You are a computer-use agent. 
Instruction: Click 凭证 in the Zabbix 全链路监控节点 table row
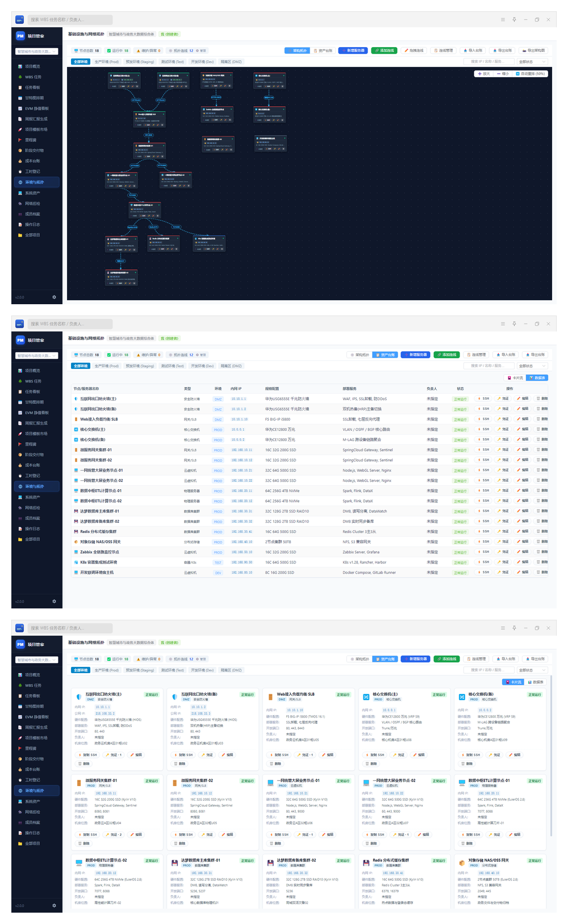[503, 552]
